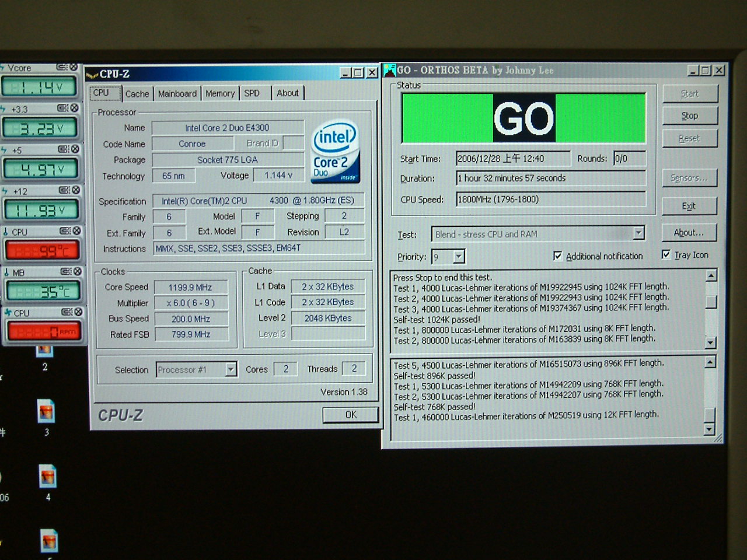Open the options icon on the +3.3 gadget
Screen dimensions: 747x560
(63, 108)
